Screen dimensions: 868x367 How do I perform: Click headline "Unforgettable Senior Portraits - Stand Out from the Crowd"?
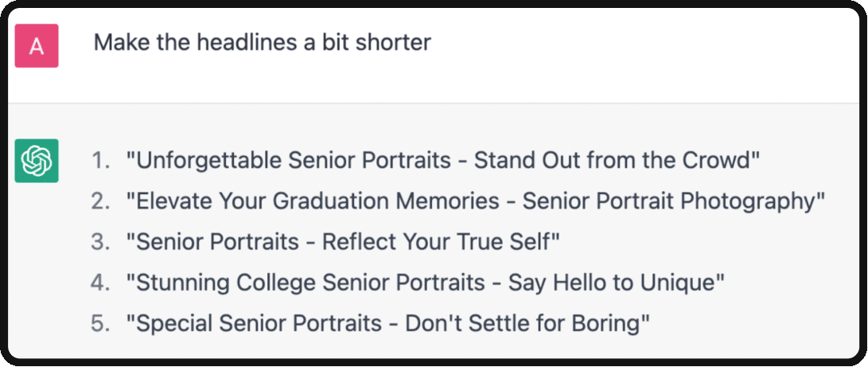443,161
